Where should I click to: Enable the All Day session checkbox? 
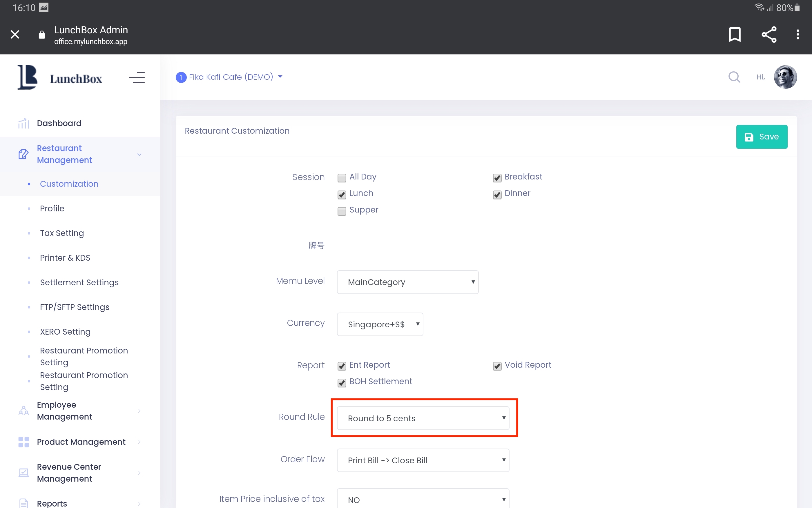coord(342,178)
